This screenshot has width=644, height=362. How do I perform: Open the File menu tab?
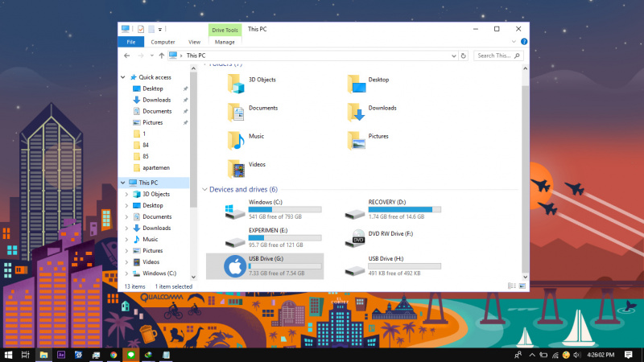click(131, 42)
